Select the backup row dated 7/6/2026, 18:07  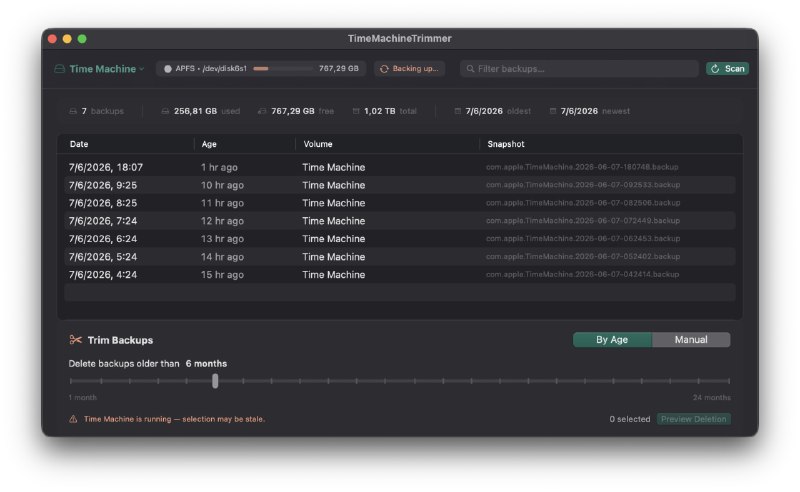click(x=399, y=167)
